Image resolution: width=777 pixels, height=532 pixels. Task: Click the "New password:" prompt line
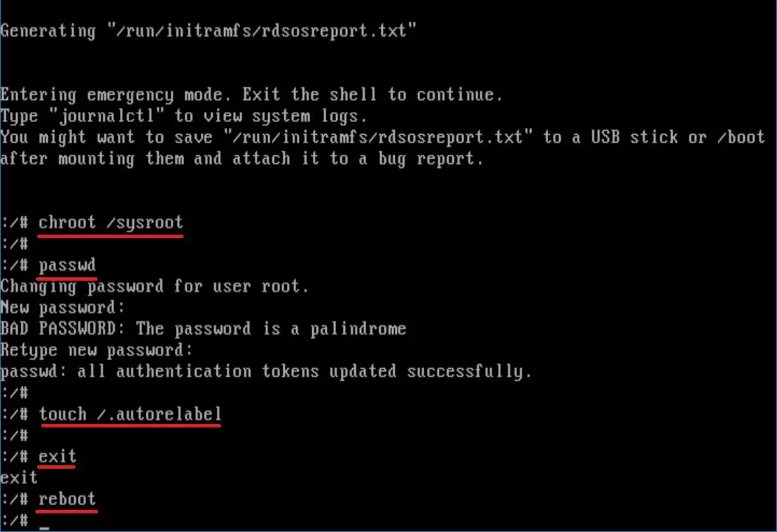[63, 307]
